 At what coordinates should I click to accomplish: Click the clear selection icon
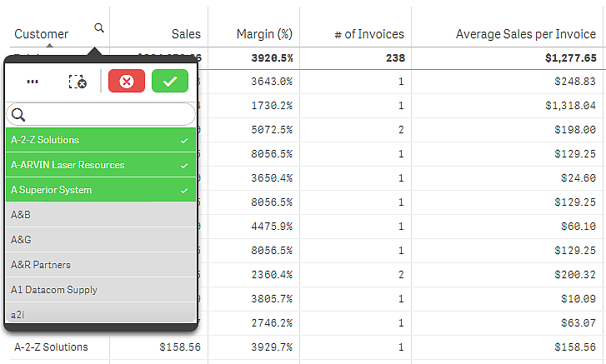(77, 82)
